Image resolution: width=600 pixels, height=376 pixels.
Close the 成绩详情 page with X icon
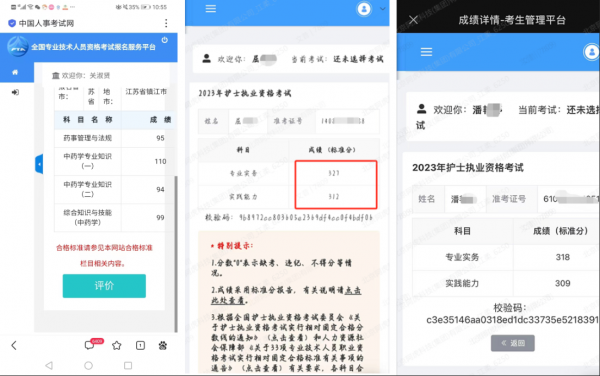[413, 20]
